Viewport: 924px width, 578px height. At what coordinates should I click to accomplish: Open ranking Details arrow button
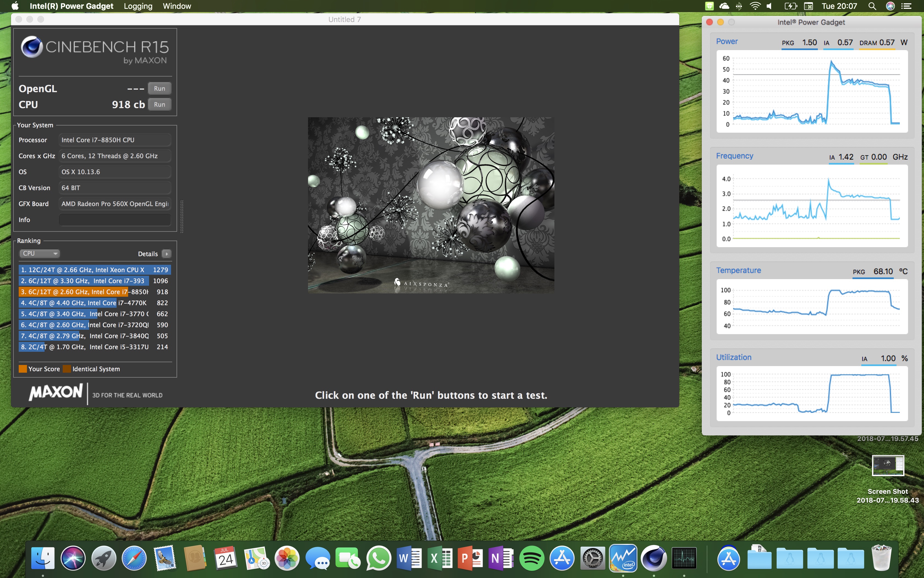[166, 254]
